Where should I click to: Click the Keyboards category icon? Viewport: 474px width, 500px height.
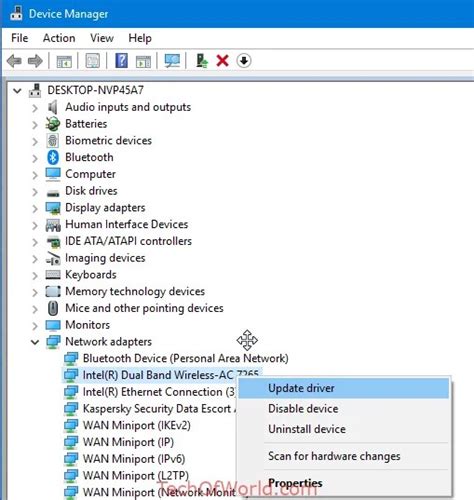[53, 275]
